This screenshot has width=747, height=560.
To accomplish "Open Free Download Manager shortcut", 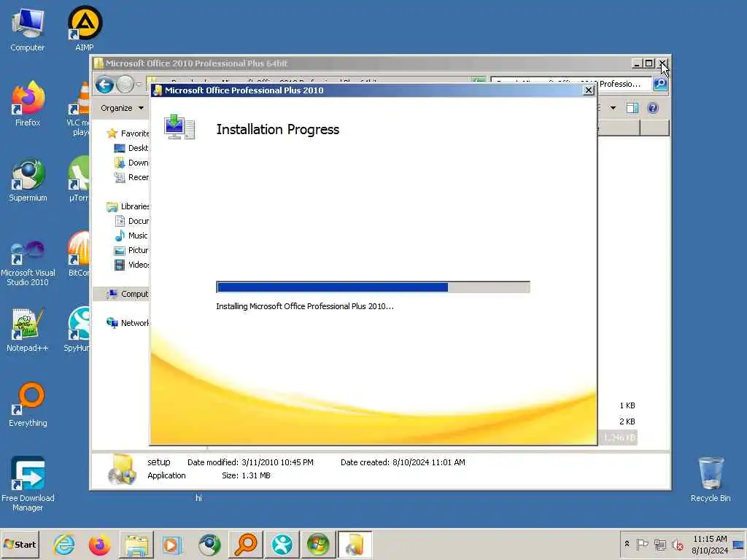I will click(28, 483).
